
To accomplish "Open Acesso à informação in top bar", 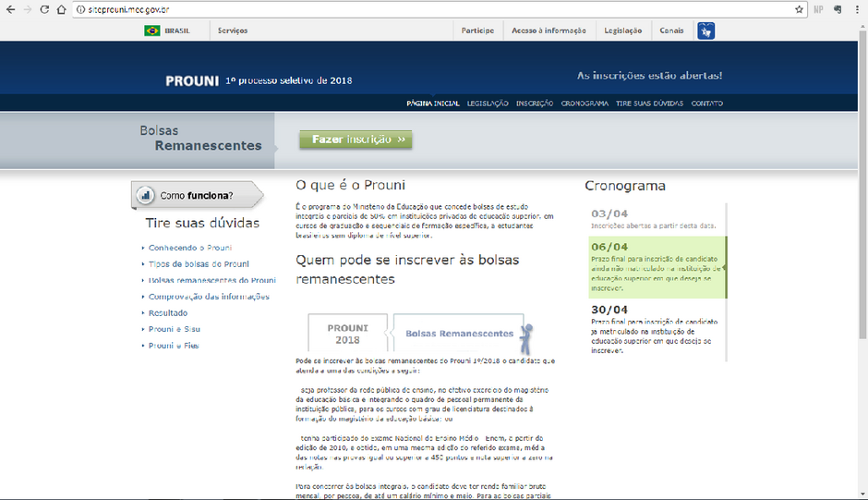I will tap(549, 30).
